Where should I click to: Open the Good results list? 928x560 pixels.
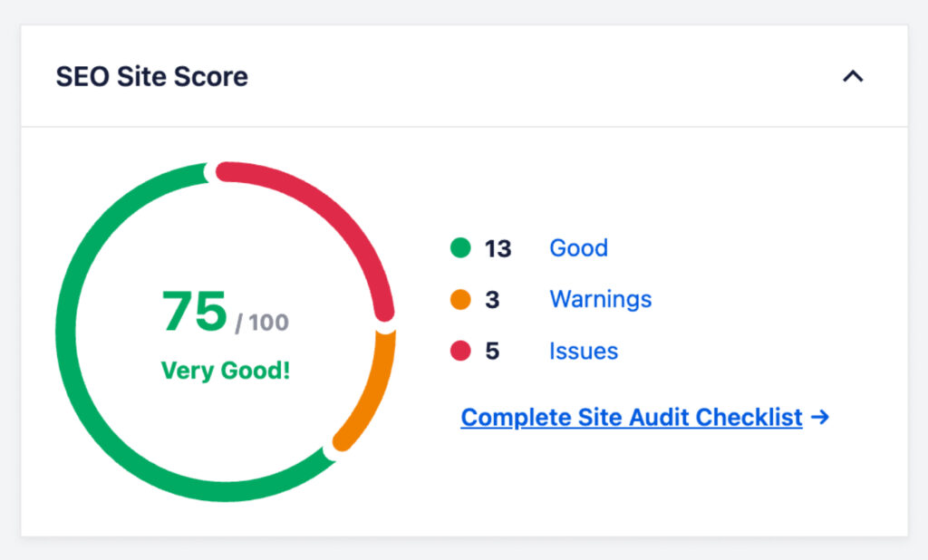pyautogui.click(x=578, y=247)
